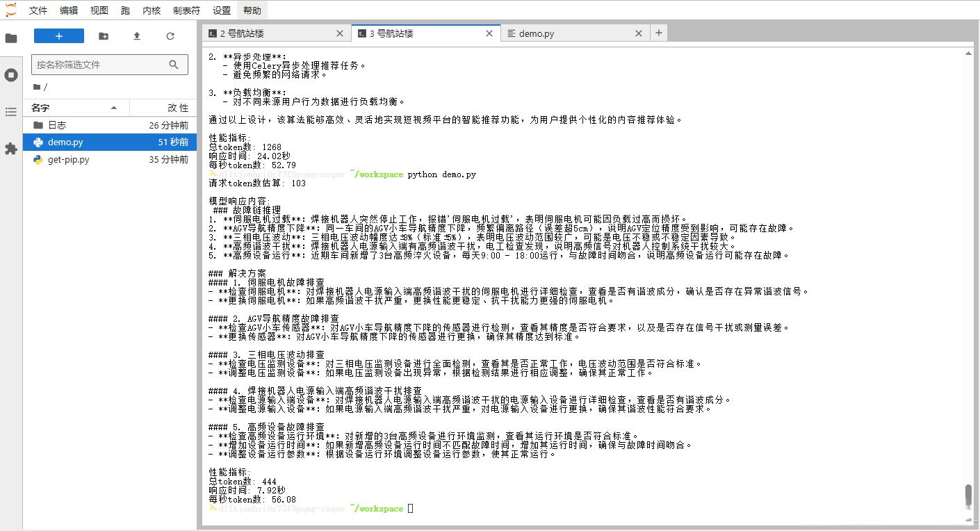Click the blue new launcher plus button
Image resolution: width=980 pixels, height=531 pixels.
[59, 36]
